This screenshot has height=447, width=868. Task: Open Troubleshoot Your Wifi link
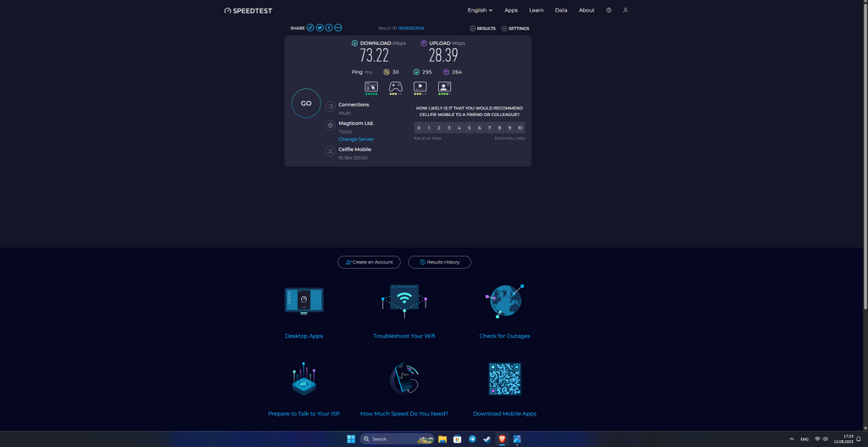coord(404,336)
